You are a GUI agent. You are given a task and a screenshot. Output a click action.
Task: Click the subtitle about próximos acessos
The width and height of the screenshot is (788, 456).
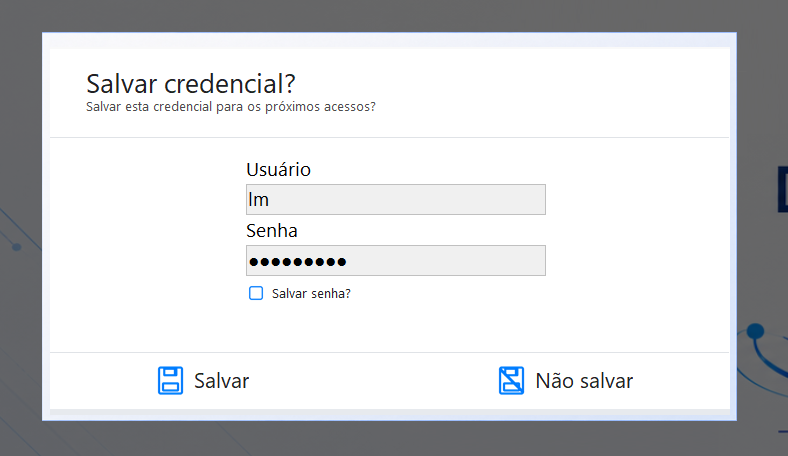click(x=231, y=107)
